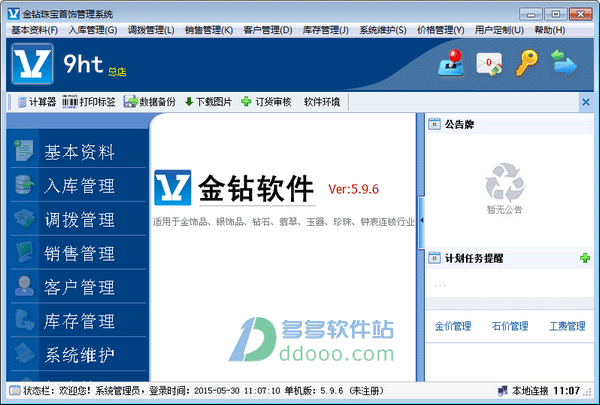Click the 客户管理 person icon
Image resolution: width=600 pixels, height=405 pixels.
coord(24,286)
